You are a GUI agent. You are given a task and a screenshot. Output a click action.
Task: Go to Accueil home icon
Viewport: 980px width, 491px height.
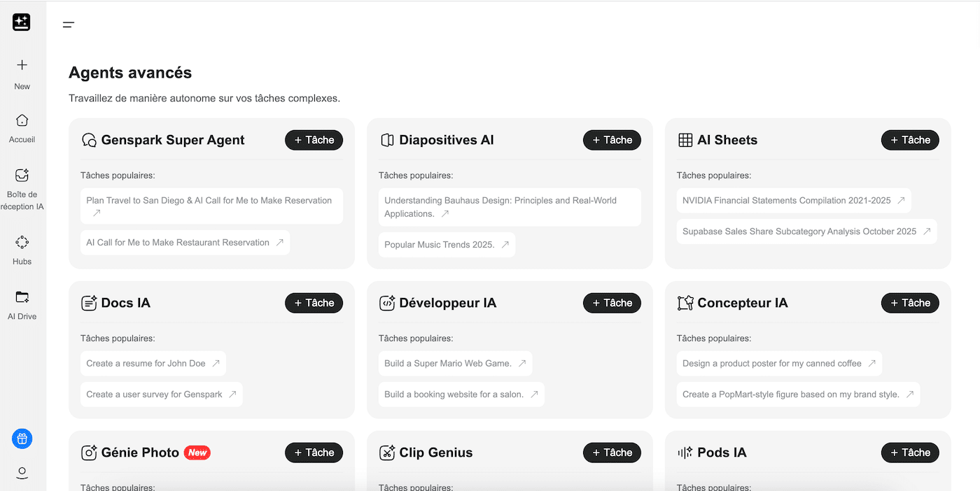pos(22,120)
